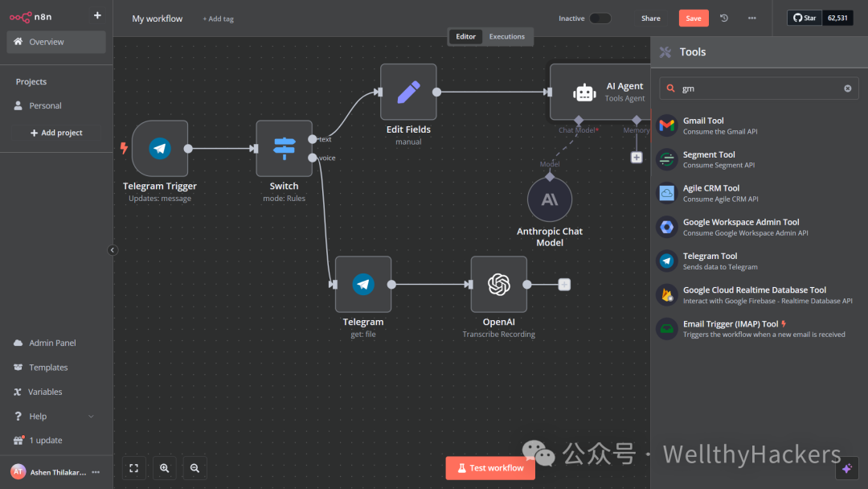
Task: Click the Telegram Trigger lightning icon
Action: [x=124, y=148]
